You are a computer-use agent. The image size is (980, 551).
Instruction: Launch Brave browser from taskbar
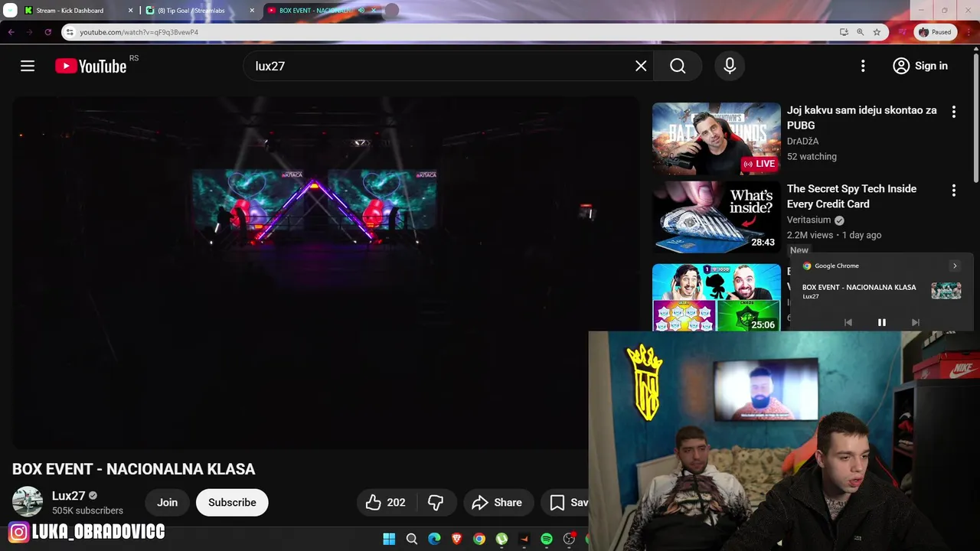click(456, 539)
